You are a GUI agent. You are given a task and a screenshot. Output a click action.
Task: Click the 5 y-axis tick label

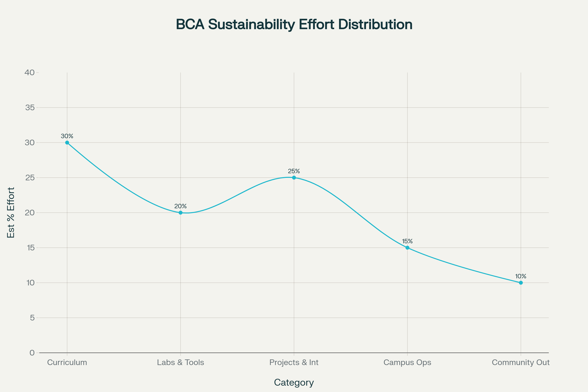32,318
